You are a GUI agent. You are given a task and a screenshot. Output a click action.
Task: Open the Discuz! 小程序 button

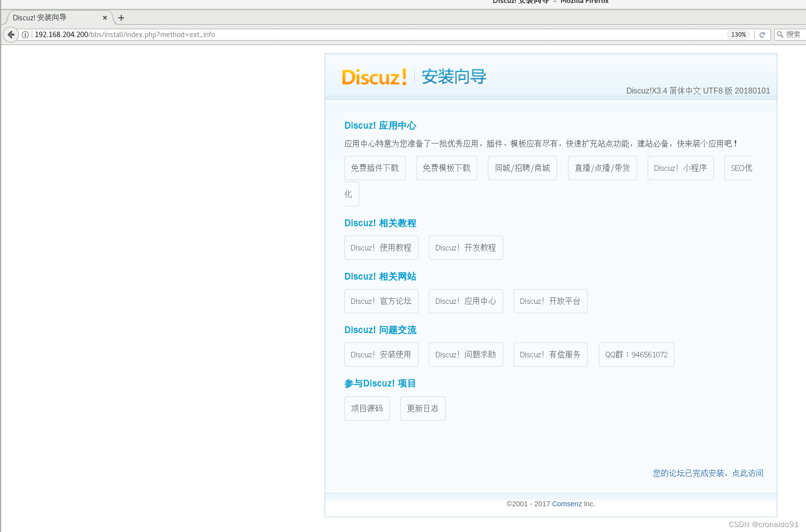coord(681,168)
